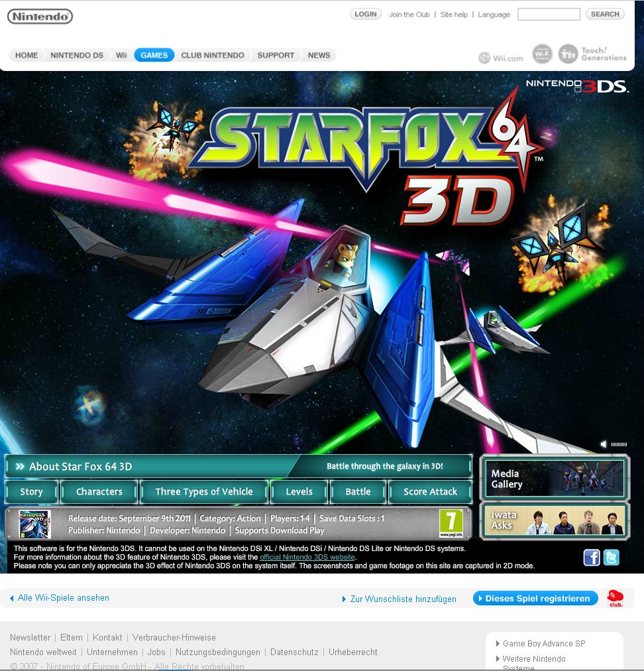Screen dimensions: 644x671
Task: Open the CLUB NINTENDO tab
Action: 213,55
